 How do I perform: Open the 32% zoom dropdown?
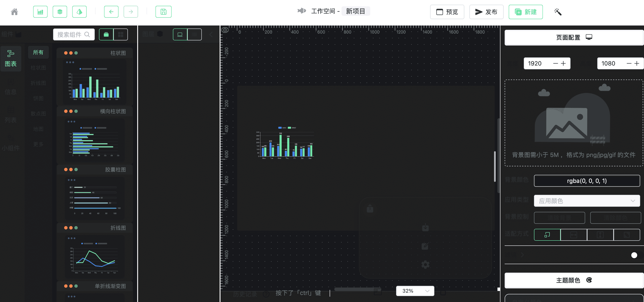(x=415, y=291)
